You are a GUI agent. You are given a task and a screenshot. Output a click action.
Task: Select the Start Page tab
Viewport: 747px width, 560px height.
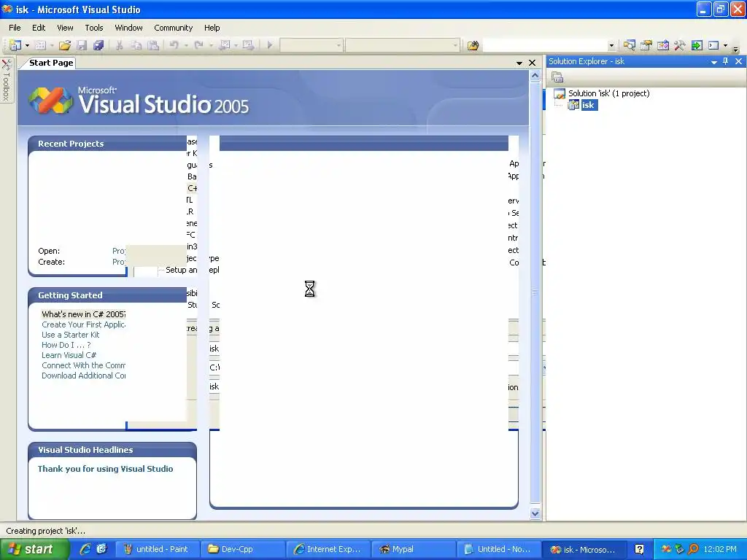click(51, 63)
